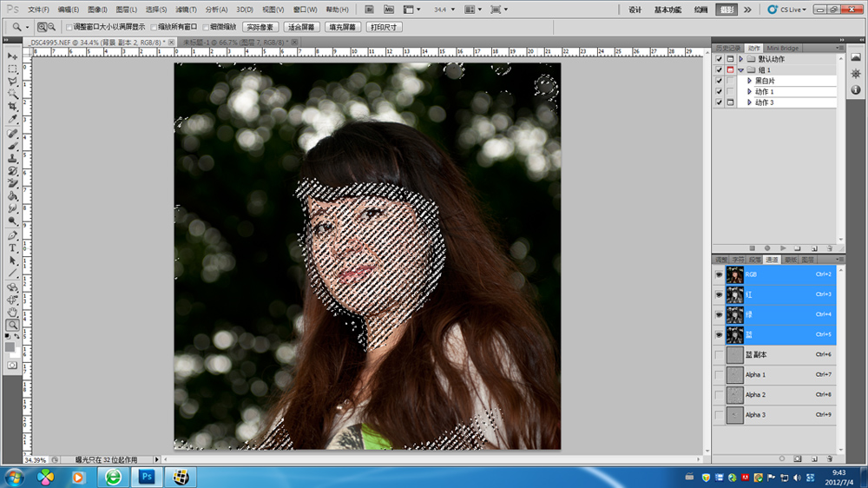This screenshot has height=488, width=868.
Task: Select the Horizontal Type tool
Action: (12, 247)
